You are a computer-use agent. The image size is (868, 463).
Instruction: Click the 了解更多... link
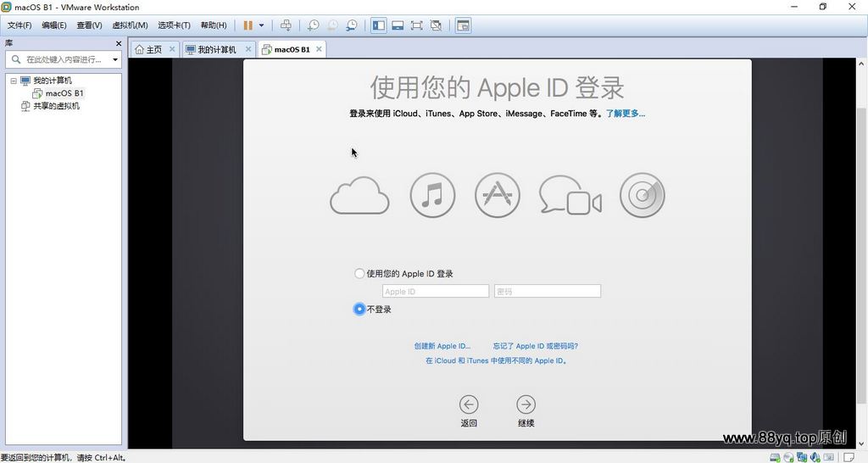coord(625,114)
